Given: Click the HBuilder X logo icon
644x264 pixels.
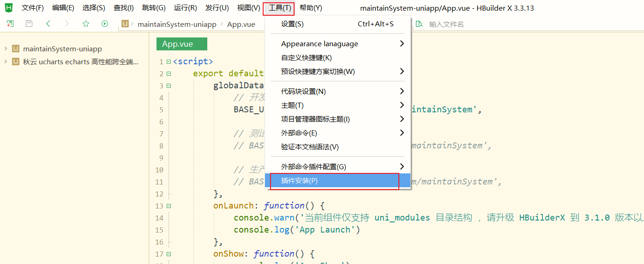Looking at the screenshot, I should point(9,7).
